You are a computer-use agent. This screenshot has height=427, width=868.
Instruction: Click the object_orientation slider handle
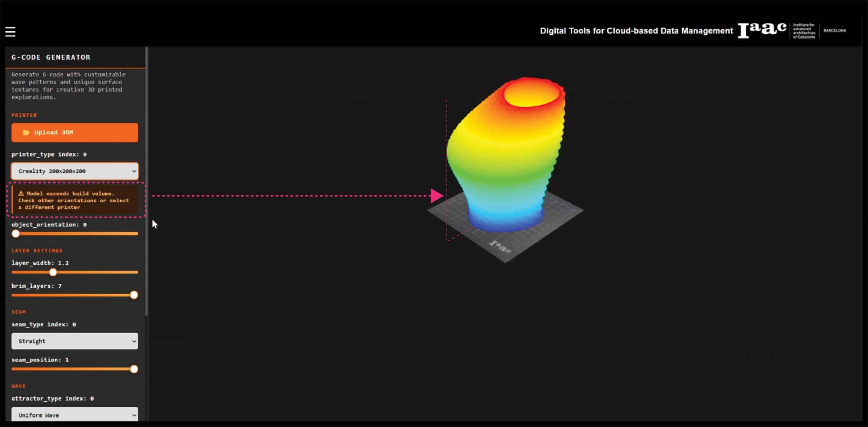16,234
